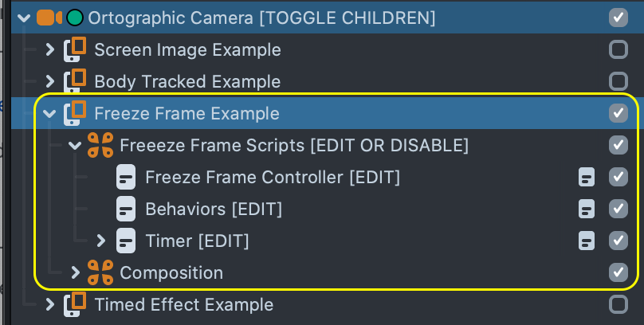
Task: Select the Timed Effect Example object
Action: (183, 304)
